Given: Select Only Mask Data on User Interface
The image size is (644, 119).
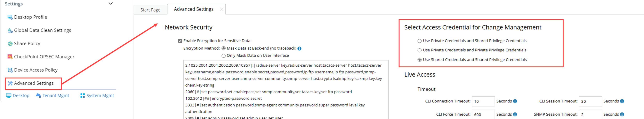Looking at the screenshot, I should coord(223,56).
